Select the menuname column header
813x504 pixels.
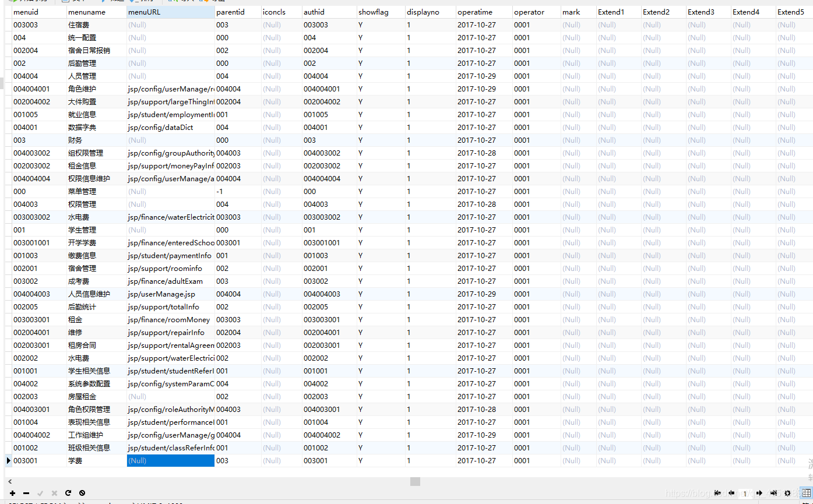point(96,12)
